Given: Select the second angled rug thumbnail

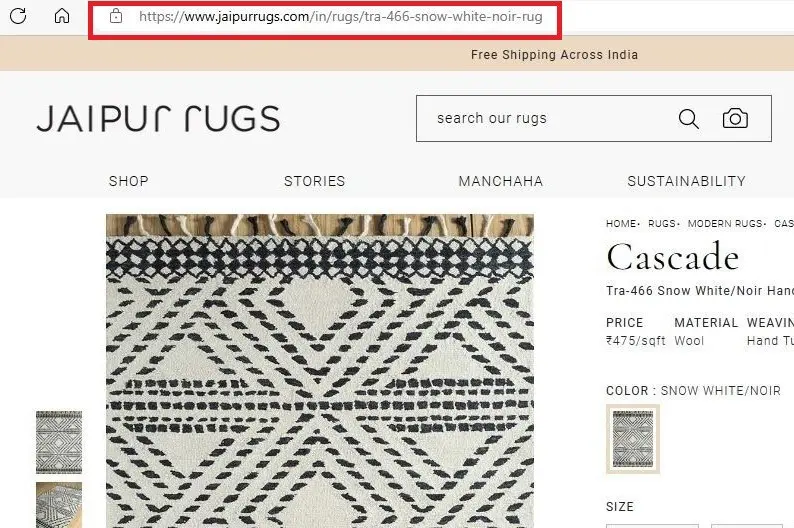Looking at the screenshot, I should coord(59,505).
